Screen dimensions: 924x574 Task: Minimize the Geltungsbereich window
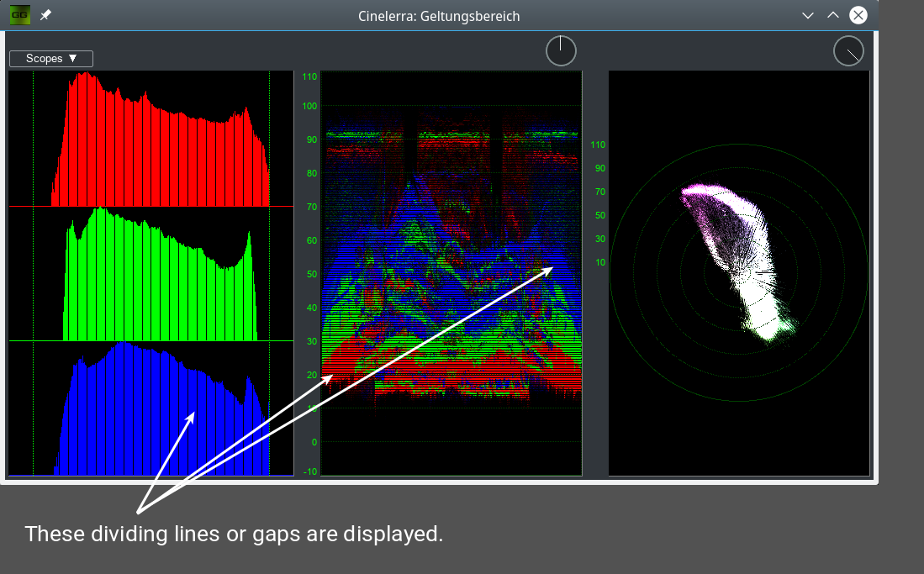tap(808, 15)
